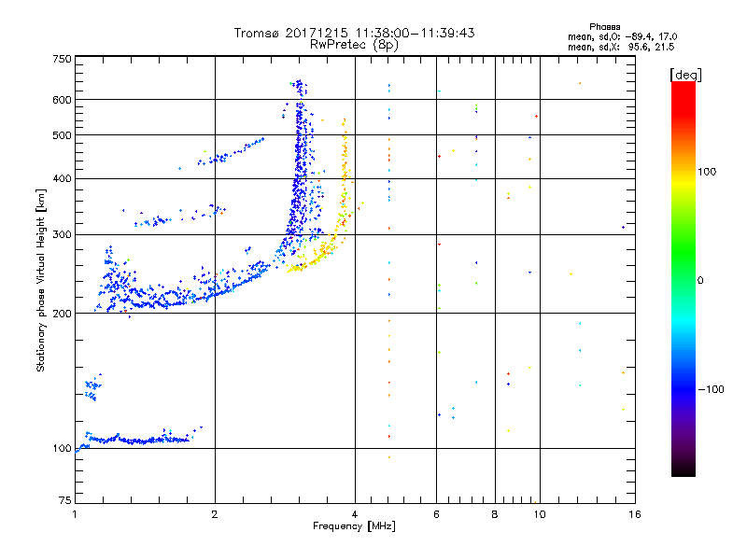Click the x-axis tick label 4

355,514
